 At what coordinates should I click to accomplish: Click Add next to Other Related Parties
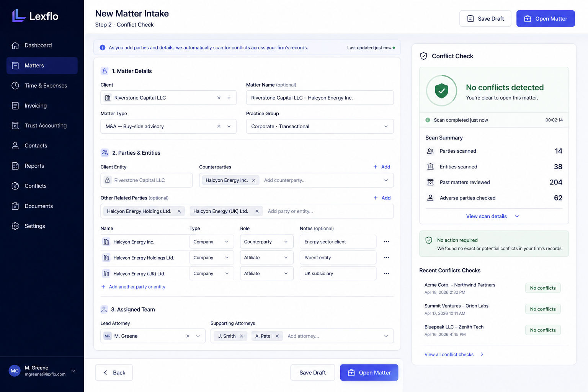pyautogui.click(x=382, y=198)
